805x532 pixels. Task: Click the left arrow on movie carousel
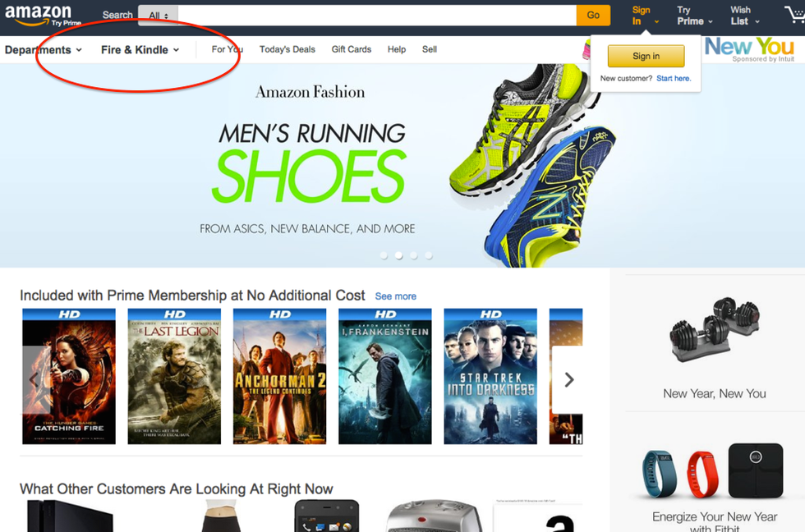34,379
